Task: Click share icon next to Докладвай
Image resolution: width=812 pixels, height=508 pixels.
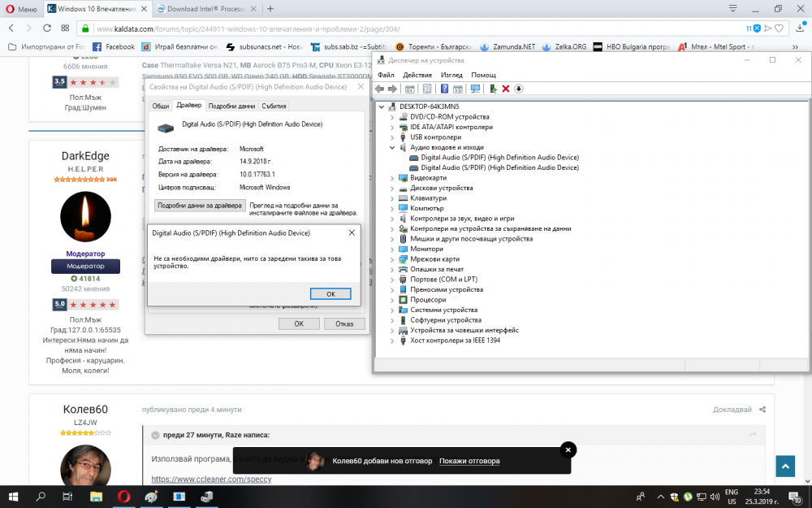Action: pyautogui.click(x=762, y=410)
